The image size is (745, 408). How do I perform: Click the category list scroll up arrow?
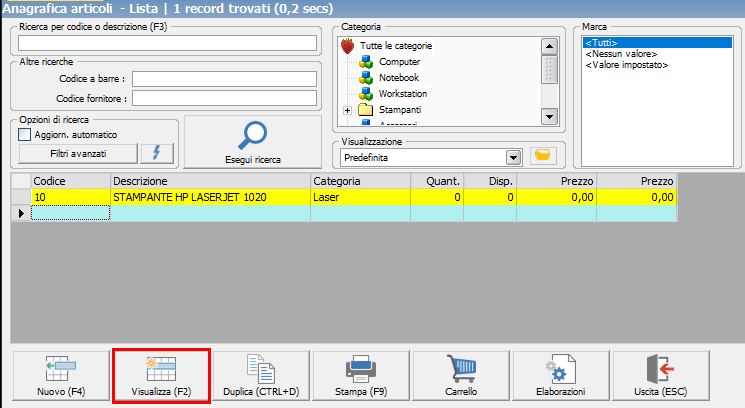[x=549, y=47]
